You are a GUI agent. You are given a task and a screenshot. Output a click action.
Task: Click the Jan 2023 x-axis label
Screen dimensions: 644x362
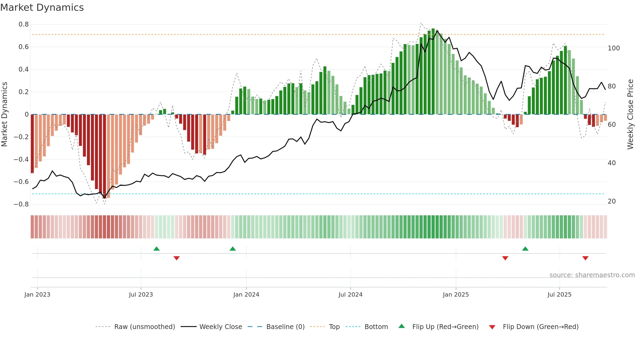click(37, 294)
